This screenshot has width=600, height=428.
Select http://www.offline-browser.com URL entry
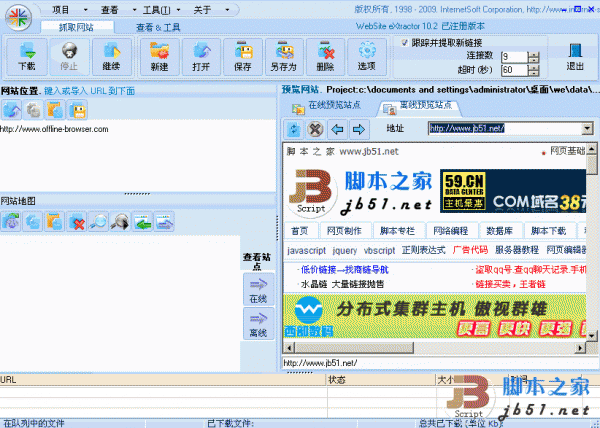[x=54, y=129]
